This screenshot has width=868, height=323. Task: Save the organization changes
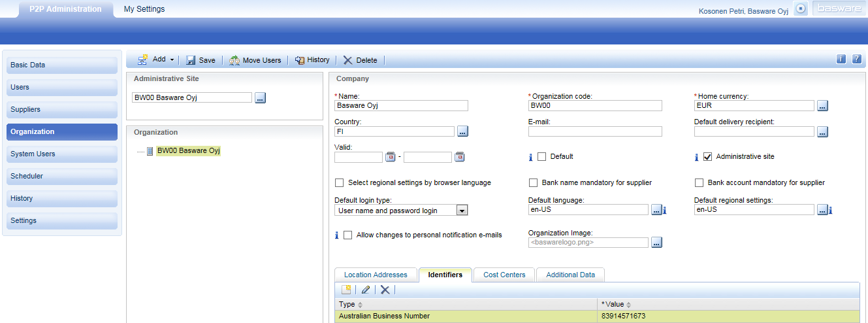pos(201,60)
